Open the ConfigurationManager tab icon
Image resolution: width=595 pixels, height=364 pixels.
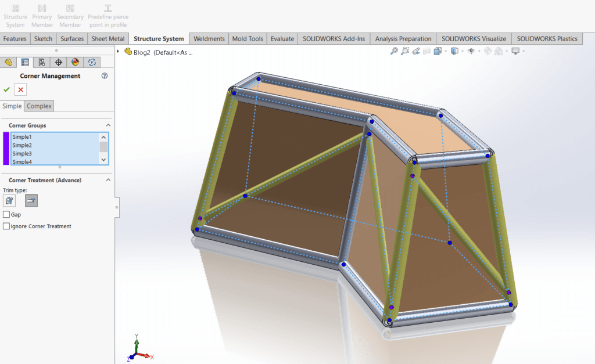coord(42,62)
